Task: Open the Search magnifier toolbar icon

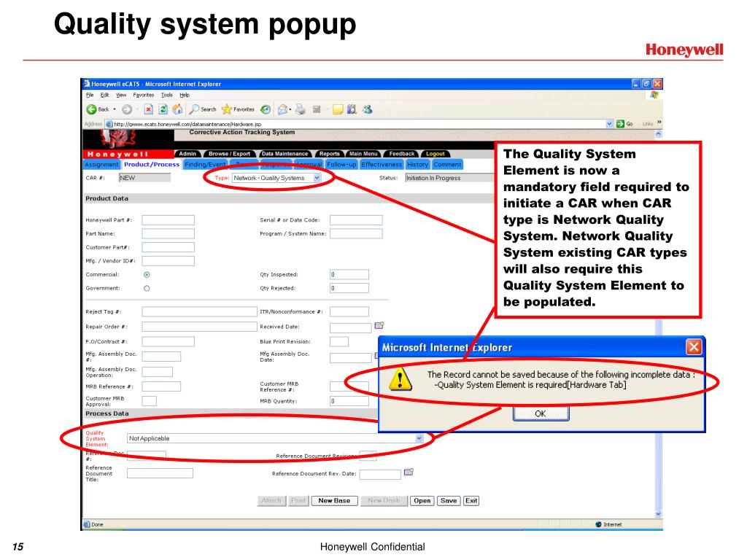Action: coord(194,109)
